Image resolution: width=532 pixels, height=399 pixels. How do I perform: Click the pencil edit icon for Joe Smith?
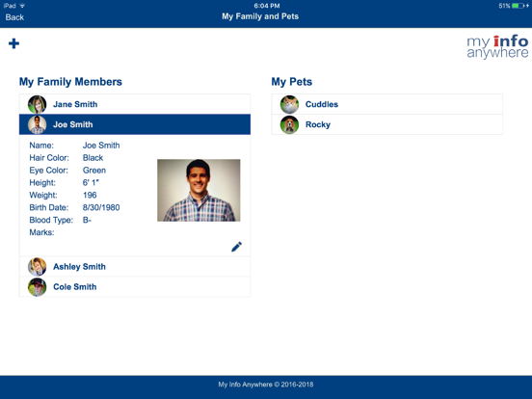pos(236,247)
